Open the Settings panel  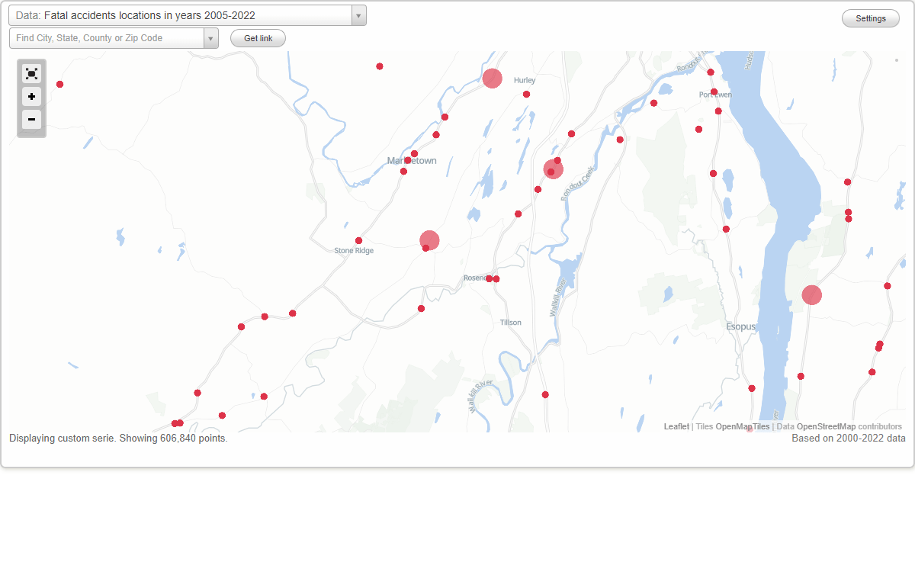(x=870, y=18)
